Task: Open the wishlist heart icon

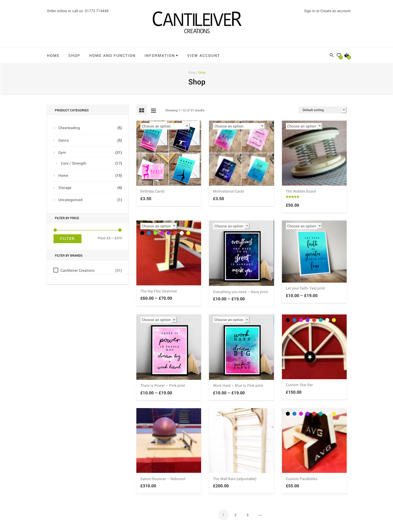Action: pos(339,56)
